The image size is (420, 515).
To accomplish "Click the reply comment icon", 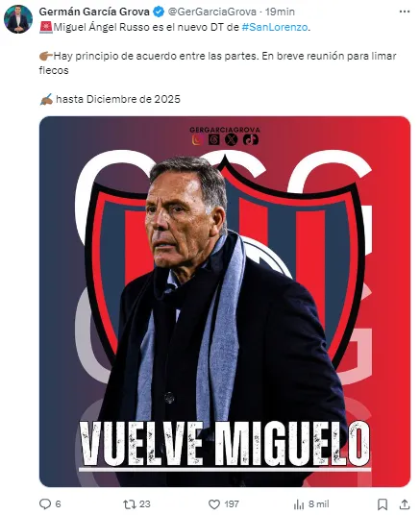I will pyautogui.click(x=45, y=503).
